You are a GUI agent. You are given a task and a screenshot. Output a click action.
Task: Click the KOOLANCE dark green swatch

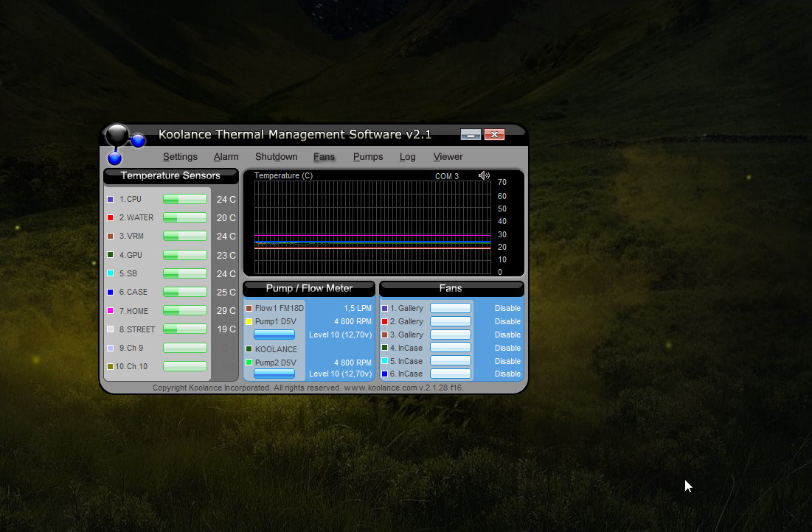(x=249, y=349)
